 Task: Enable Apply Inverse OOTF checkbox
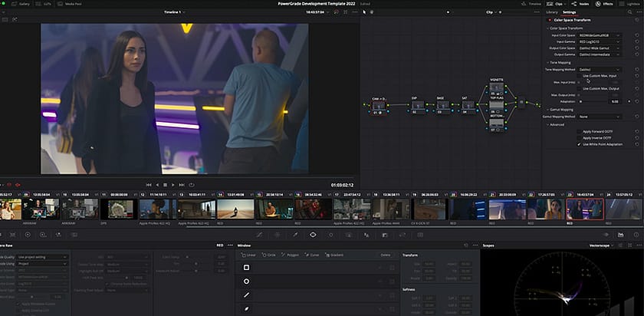click(x=579, y=138)
